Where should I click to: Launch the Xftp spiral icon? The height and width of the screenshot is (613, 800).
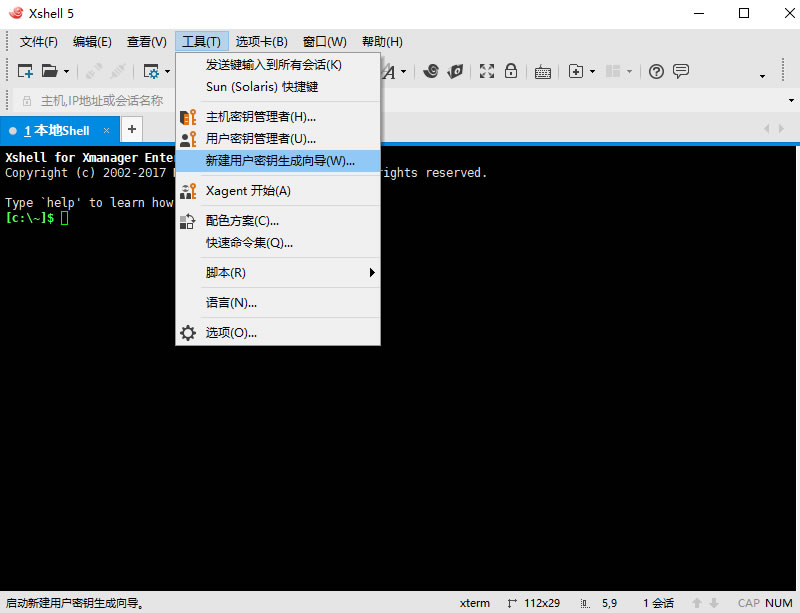(x=431, y=71)
